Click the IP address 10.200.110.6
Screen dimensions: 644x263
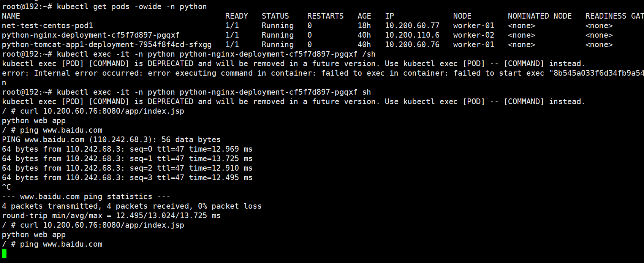pos(412,35)
